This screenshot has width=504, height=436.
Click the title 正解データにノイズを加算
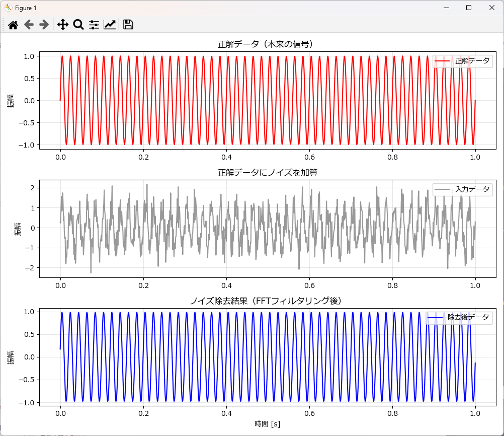coord(267,173)
